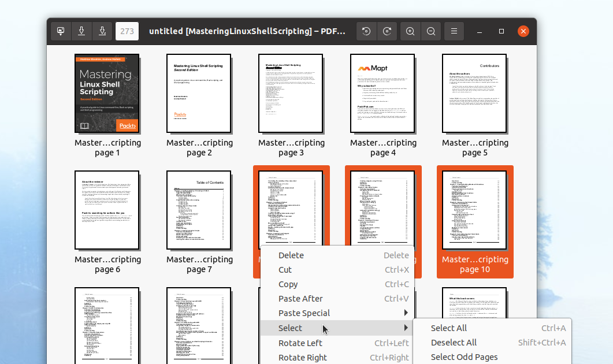The height and width of the screenshot is (364, 613).
Task: Click the 'page 5' label text
Action: (474, 153)
